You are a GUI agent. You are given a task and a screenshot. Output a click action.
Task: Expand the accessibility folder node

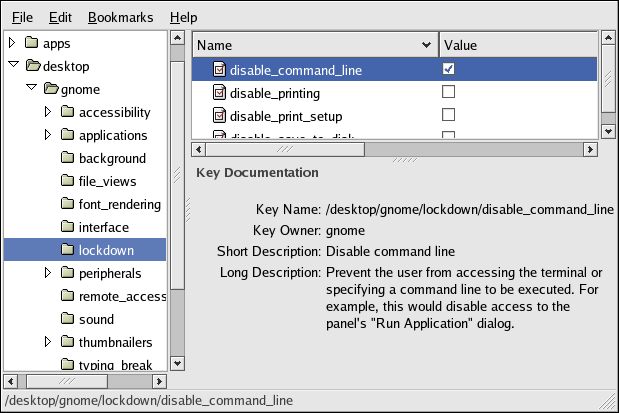tap(48, 112)
